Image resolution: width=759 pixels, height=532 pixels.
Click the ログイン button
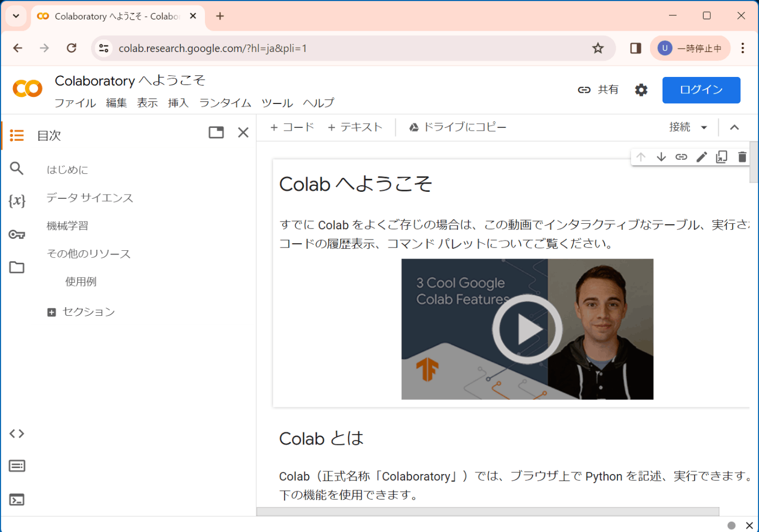[x=702, y=90]
